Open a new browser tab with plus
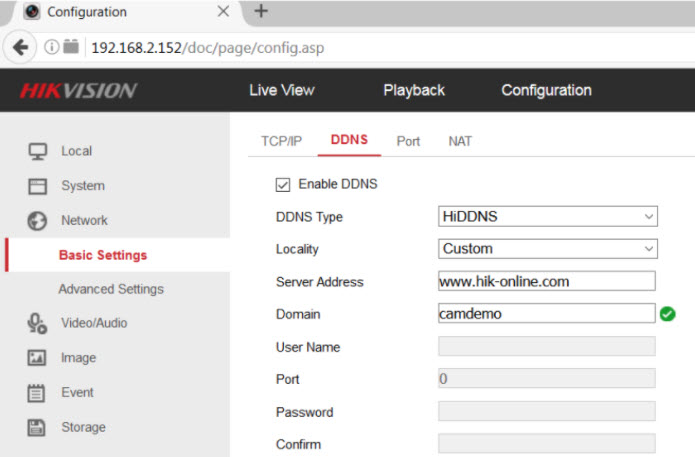Screen dimensions: 695x457 coord(262,12)
